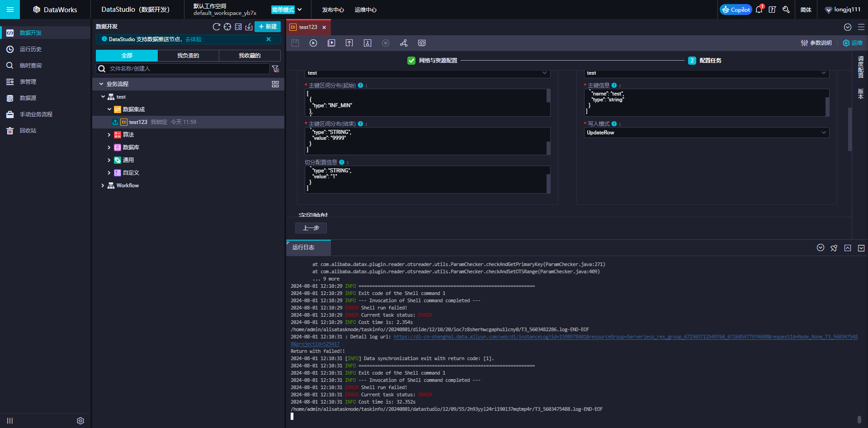Expand the 数据库 tree node
The height and width of the screenshot is (428, 868).
[x=109, y=147]
